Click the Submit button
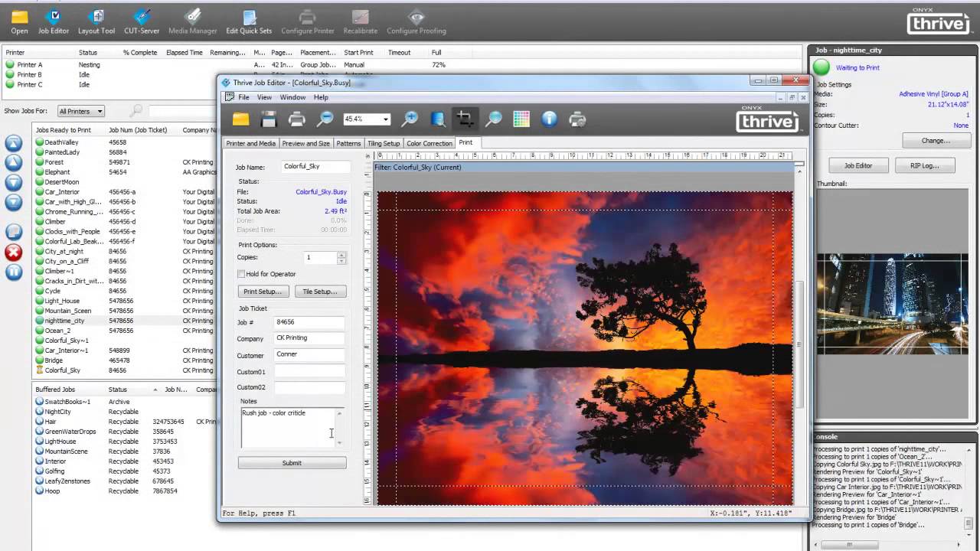This screenshot has height=551, width=980. tap(292, 462)
